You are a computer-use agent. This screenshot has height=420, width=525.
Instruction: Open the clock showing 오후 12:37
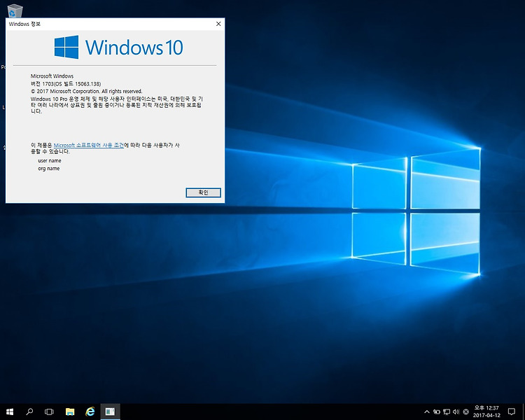pos(486,412)
